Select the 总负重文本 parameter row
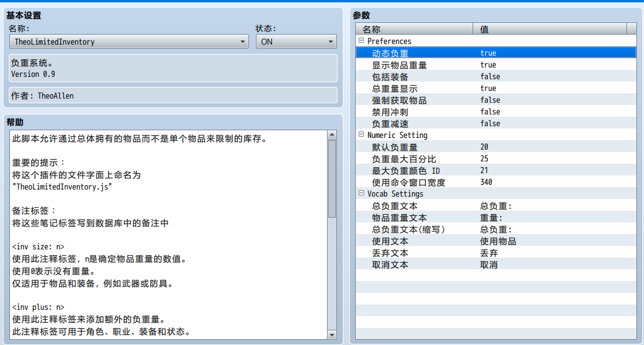 [495, 206]
